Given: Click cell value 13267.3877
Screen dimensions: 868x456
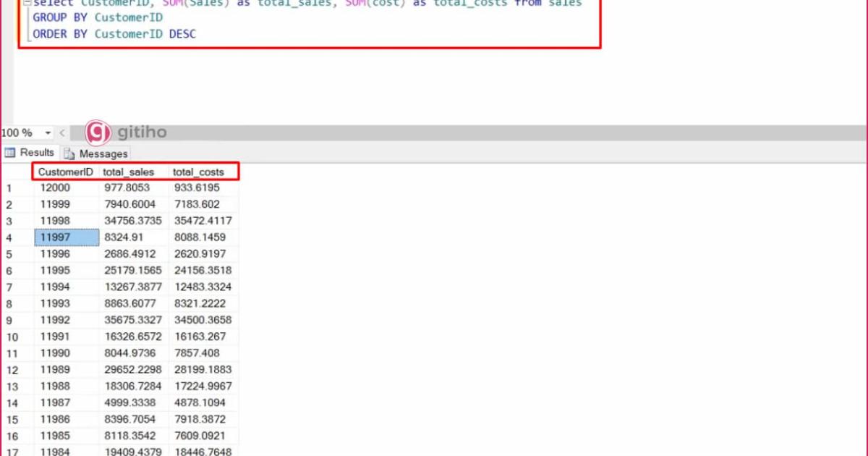Looking at the screenshot, I should coord(134,287).
